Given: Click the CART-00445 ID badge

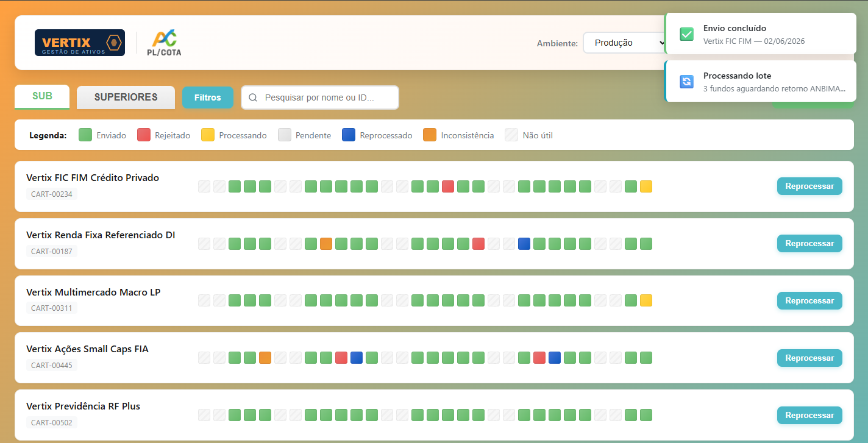Looking at the screenshot, I should (52, 366).
